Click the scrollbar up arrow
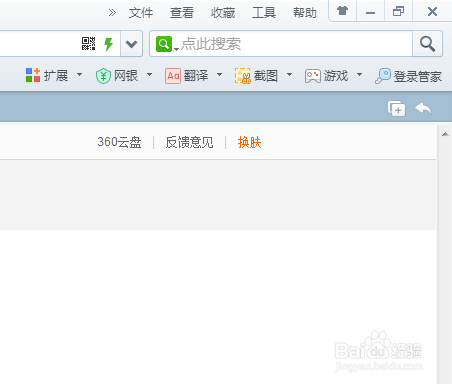The width and height of the screenshot is (452, 384). click(445, 134)
